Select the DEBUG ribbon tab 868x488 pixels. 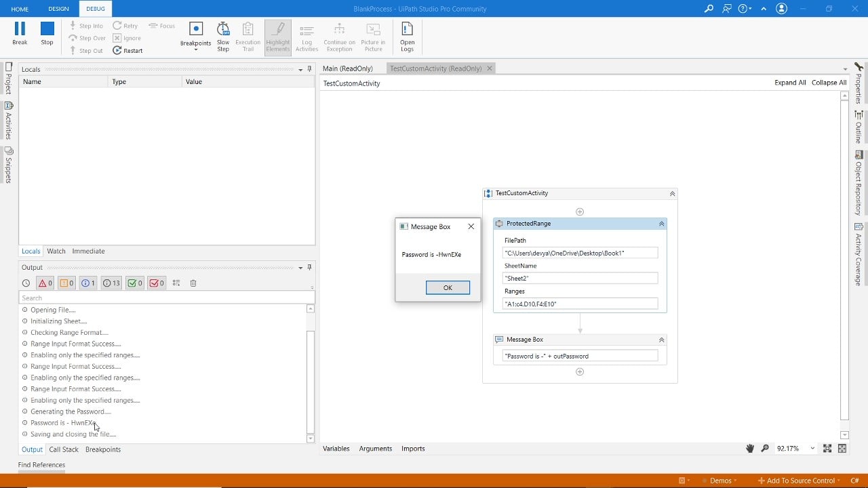click(96, 9)
